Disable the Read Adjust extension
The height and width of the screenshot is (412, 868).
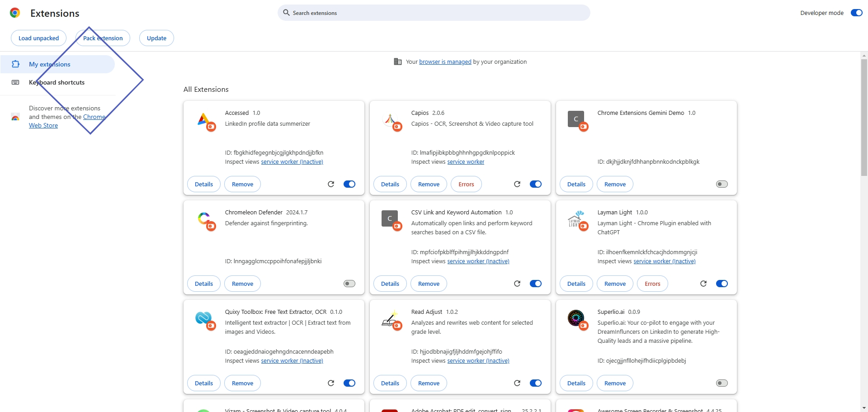pyautogui.click(x=536, y=383)
